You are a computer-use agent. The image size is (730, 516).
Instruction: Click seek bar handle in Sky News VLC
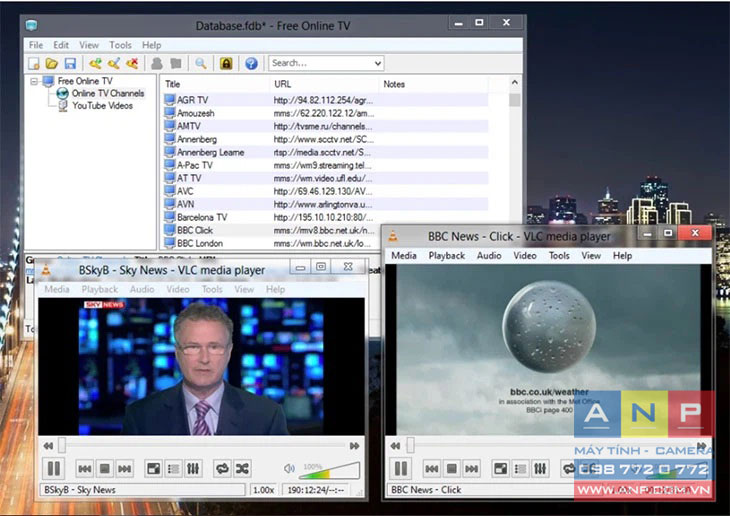click(62, 446)
